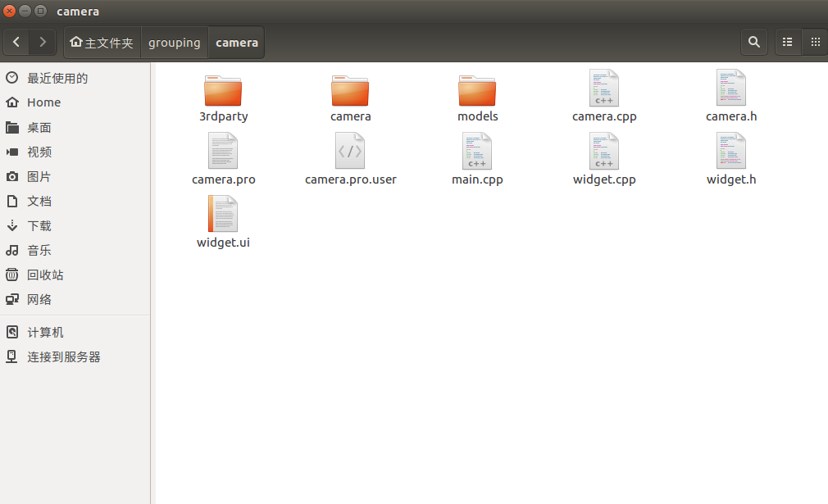The image size is (828, 504).
Task: Click the camera.pro file name
Action: (223, 179)
